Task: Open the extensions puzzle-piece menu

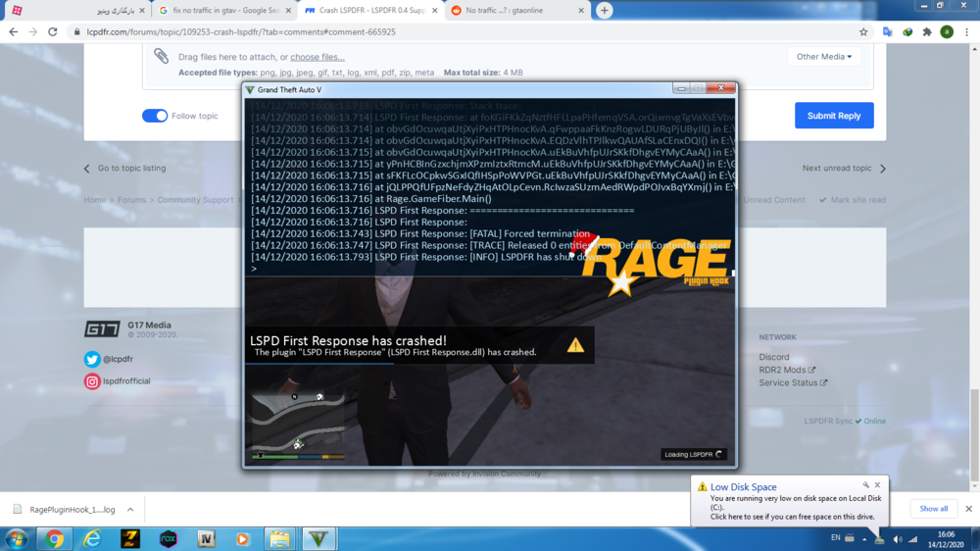Action: click(x=927, y=32)
